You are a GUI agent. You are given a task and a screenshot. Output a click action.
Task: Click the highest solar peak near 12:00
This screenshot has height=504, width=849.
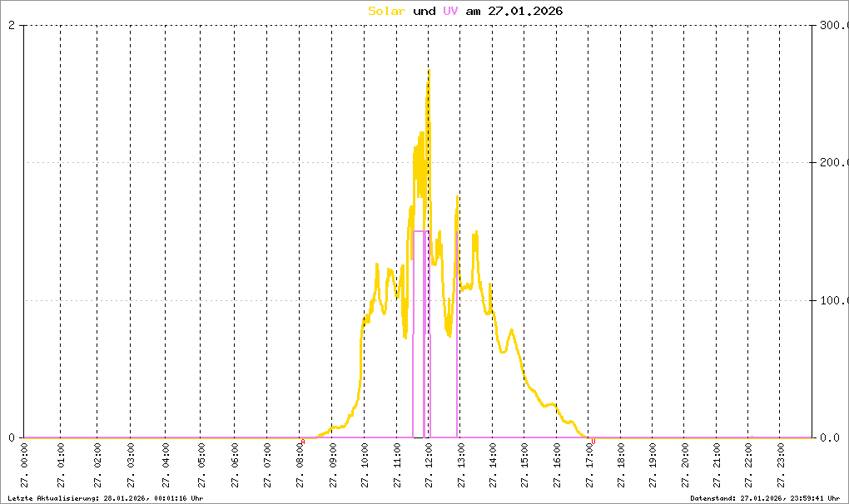coord(429,72)
